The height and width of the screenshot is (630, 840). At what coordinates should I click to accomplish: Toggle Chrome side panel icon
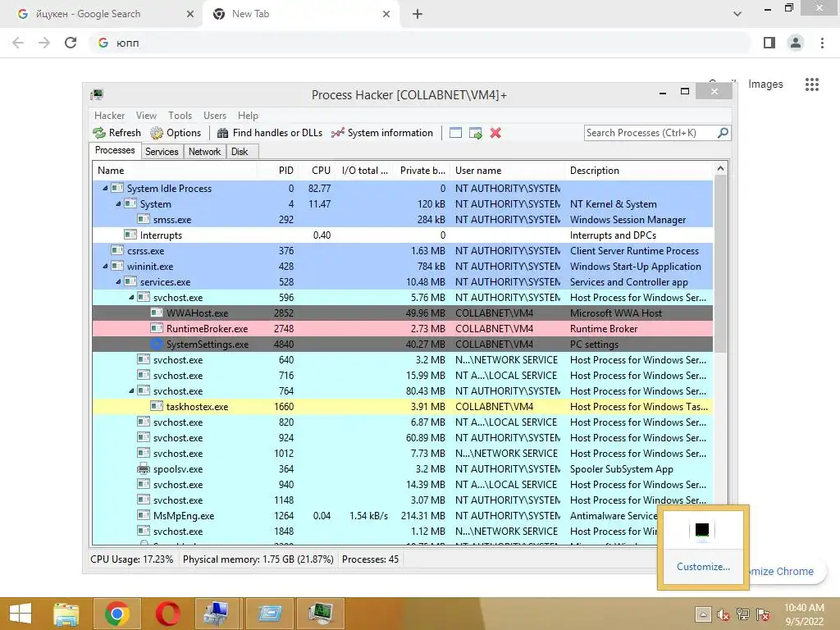coord(769,43)
